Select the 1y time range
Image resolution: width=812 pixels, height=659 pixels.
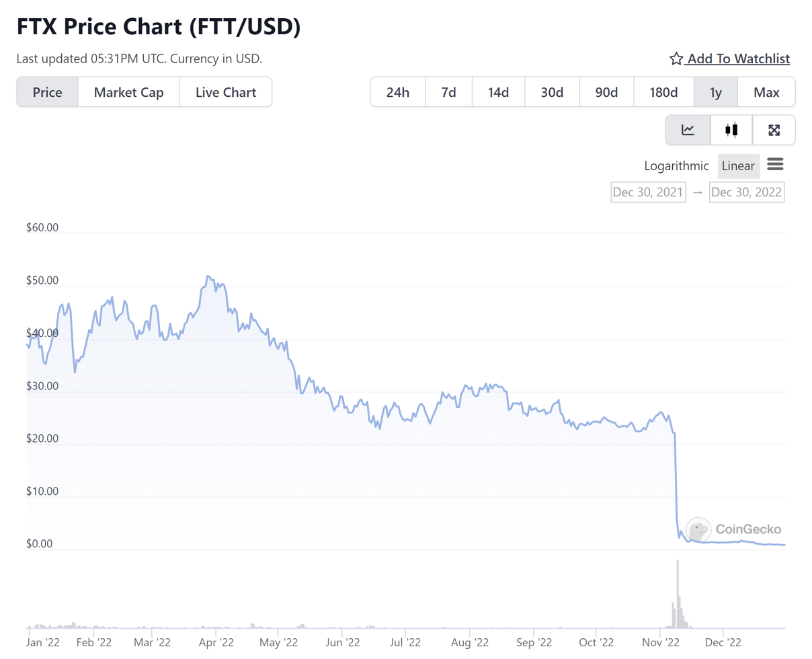[x=716, y=92]
